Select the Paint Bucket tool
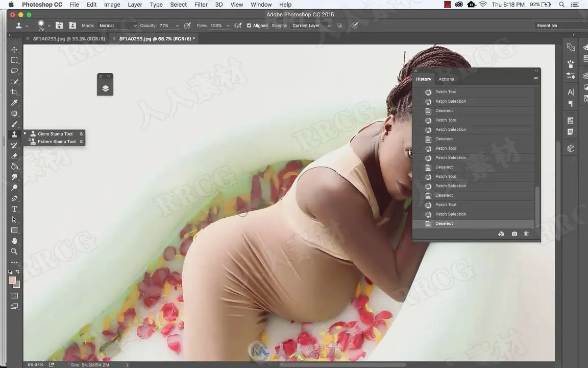The image size is (588, 368). 14,166
